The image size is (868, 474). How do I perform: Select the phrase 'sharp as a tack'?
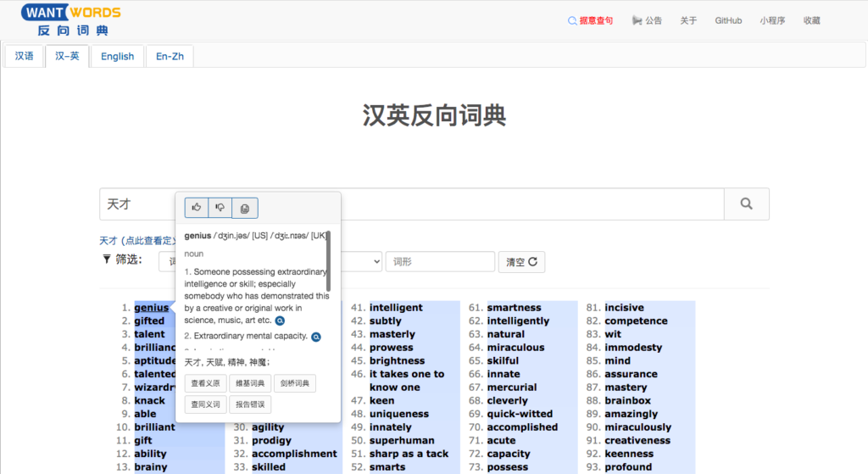[x=409, y=454]
